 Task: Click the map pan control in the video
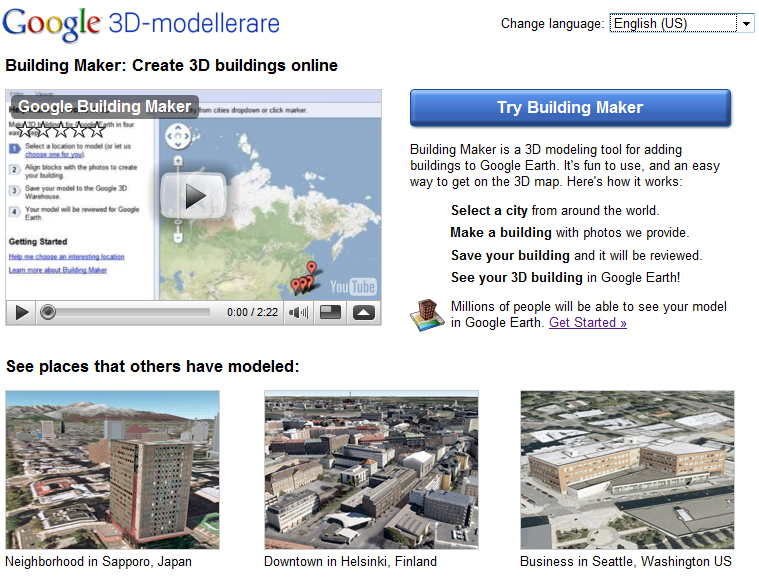pos(178,136)
